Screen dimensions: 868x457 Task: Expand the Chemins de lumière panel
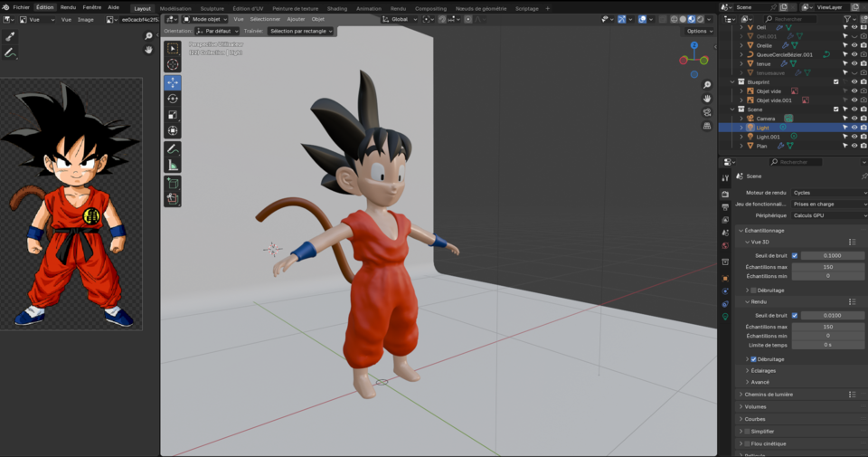click(x=767, y=395)
